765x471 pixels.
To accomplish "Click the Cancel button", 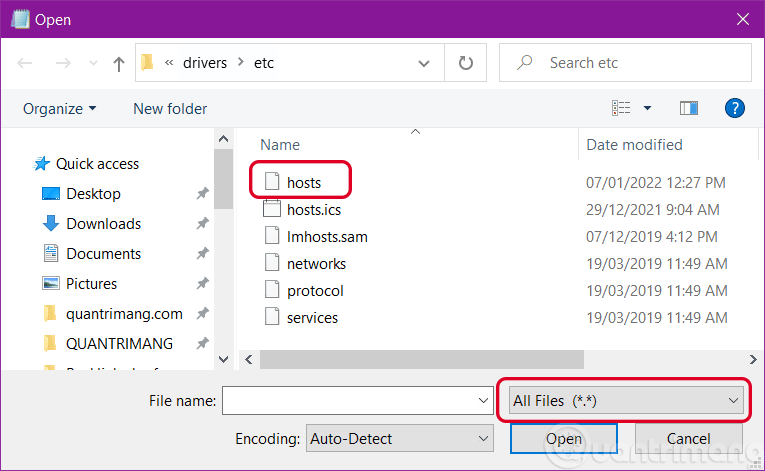I will tap(688, 438).
